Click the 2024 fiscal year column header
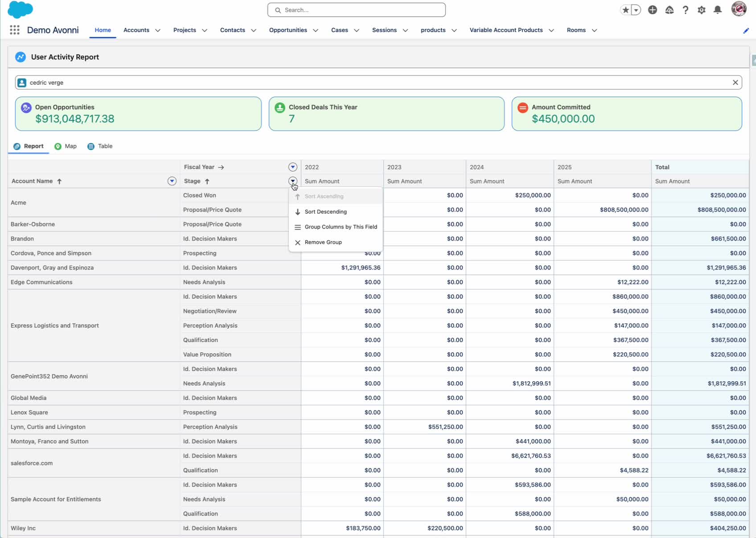The height and width of the screenshot is (538, 756). click(509, 167)
